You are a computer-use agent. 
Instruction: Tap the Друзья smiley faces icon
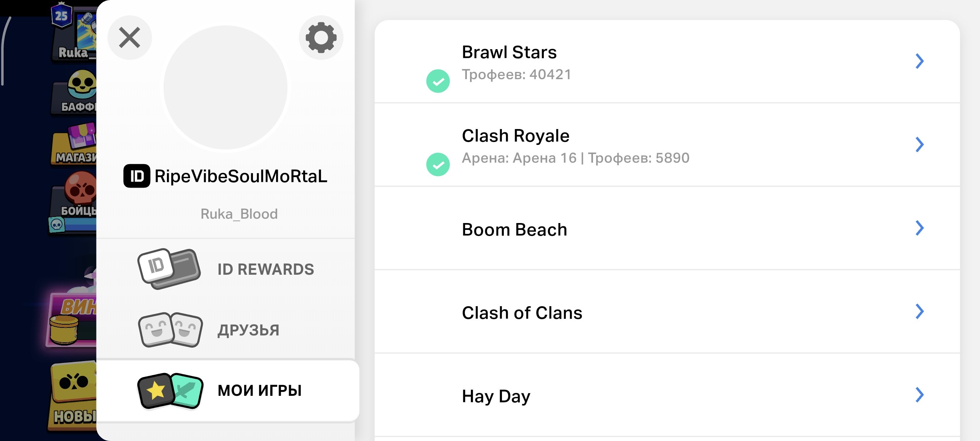[x=170, y=330]
